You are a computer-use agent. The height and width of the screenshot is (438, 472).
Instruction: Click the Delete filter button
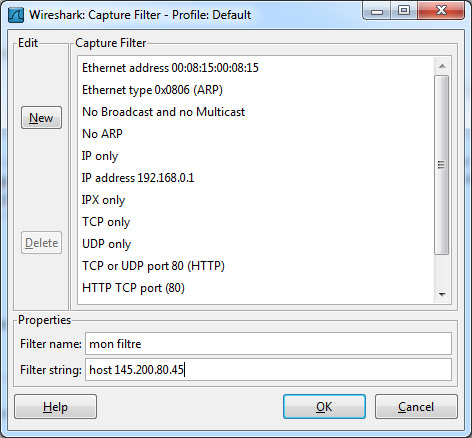[41, 243]
